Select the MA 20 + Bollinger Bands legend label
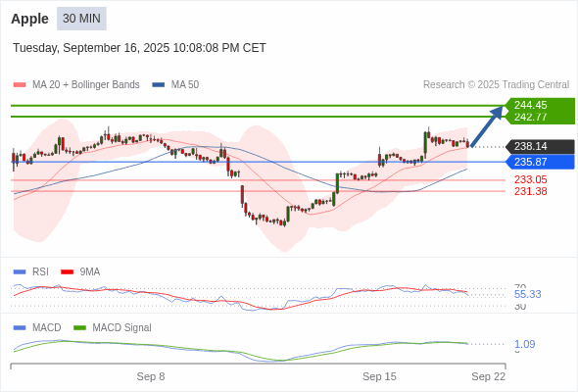The height and width of the screenshot is (392, 578). [86, 85]
